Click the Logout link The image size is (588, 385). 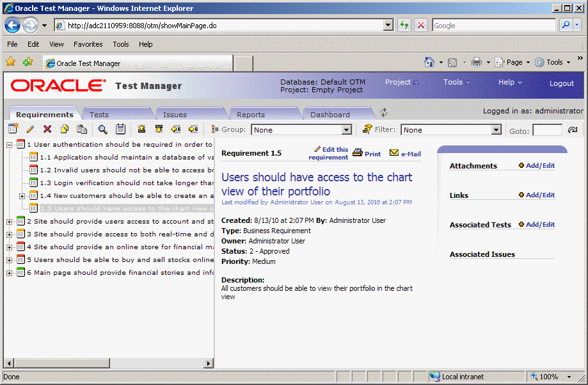(561, 83)
